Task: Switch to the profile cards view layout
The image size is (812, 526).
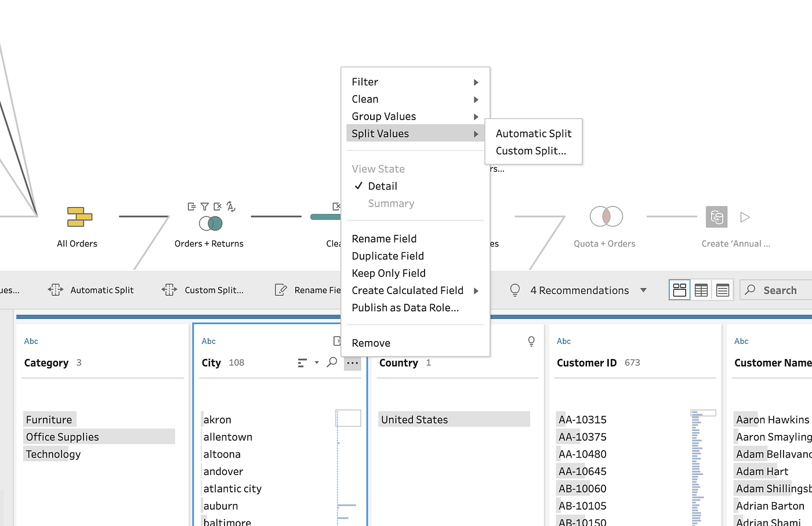Action: pos(679,289)
